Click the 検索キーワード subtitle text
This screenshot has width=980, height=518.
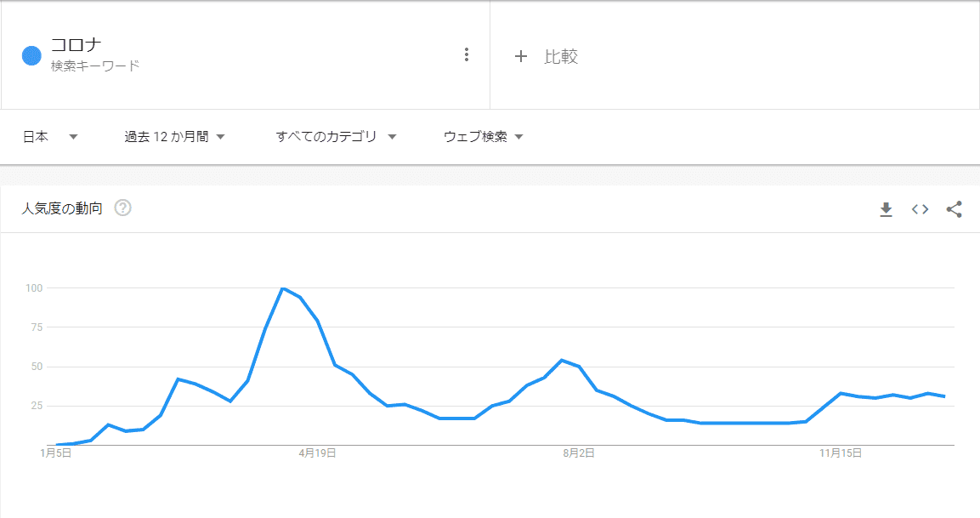94,65
